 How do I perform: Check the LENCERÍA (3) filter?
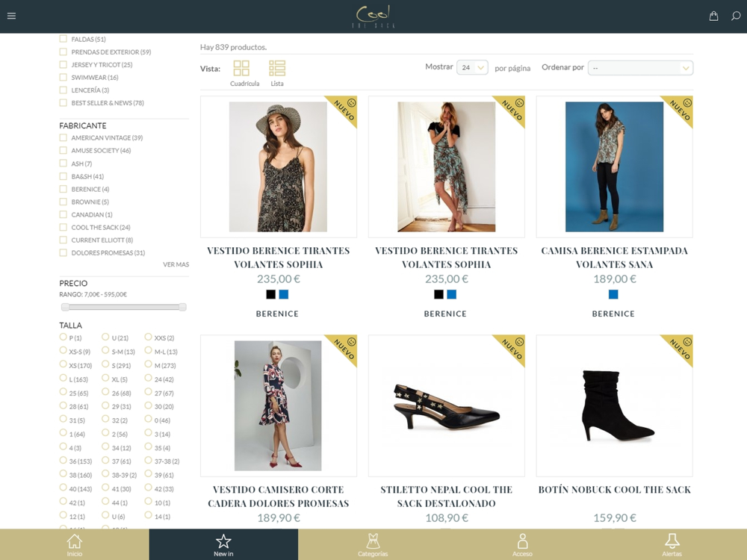[x=63, y=90]
